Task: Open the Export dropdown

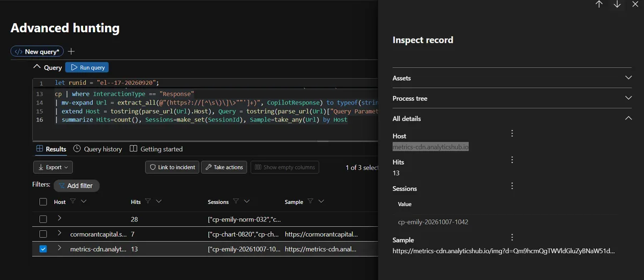Action: (53, 167)
